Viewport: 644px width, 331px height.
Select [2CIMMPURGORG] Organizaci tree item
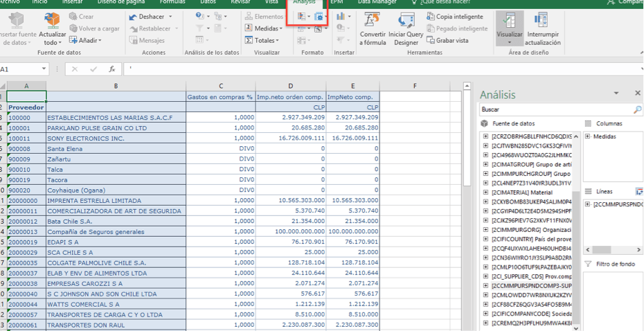(x=530, y=230)
